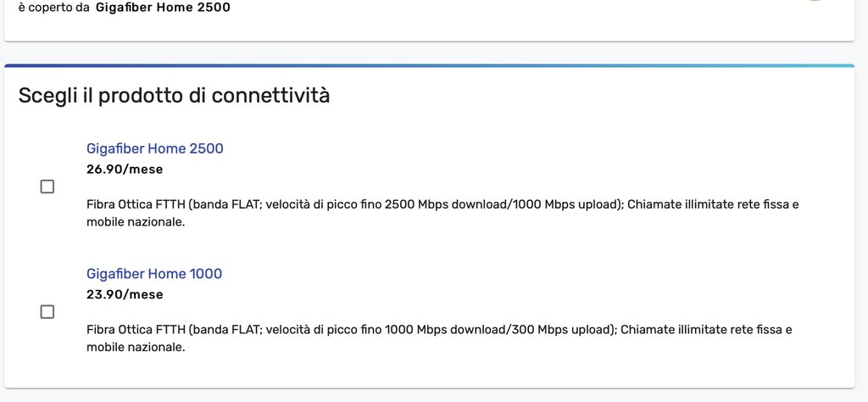
Task: Click "mobile nazionale." under Home 1000
Action: point(136,348)
